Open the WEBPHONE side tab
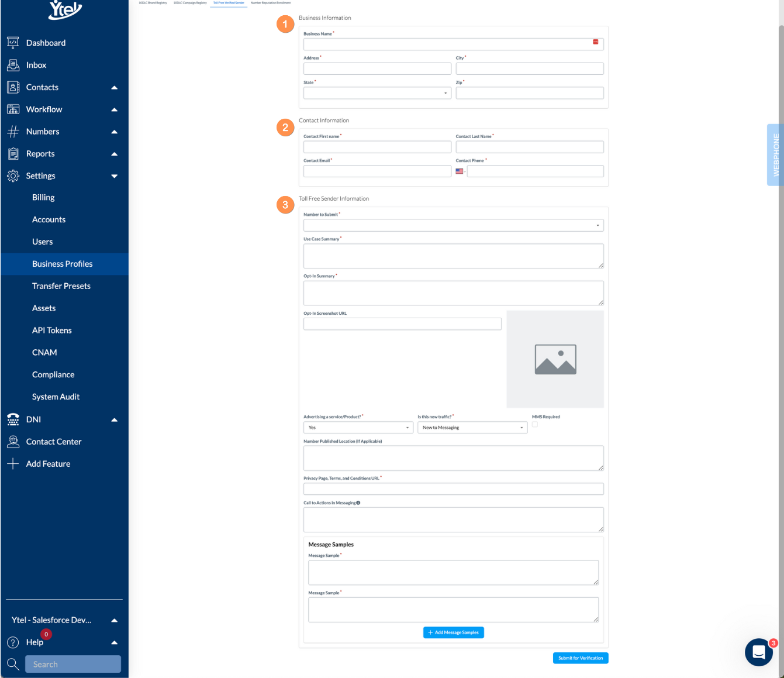The height and width of the screenshot is (678, 784). click(775, 155)
